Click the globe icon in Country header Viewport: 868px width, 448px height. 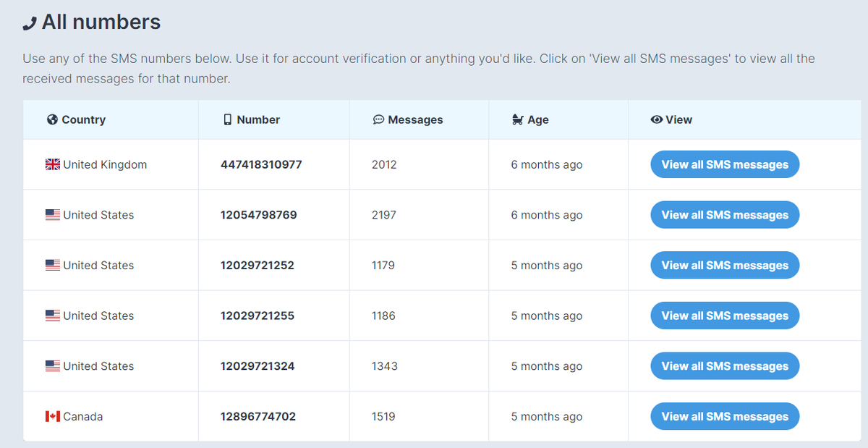(x=52, y=119)
